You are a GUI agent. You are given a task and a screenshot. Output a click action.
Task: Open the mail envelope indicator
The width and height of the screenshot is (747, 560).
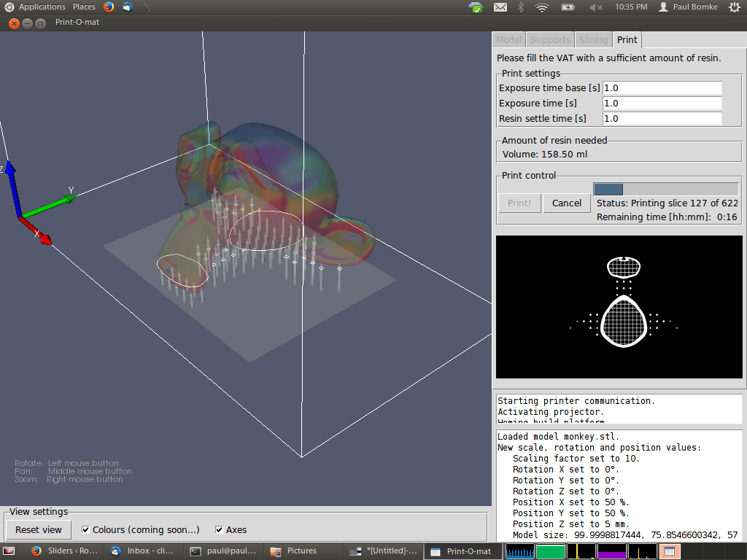coord(500,7)
